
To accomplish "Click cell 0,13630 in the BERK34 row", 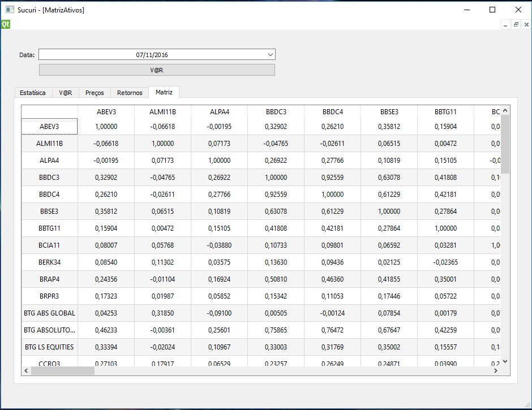I will pos(276,262).
